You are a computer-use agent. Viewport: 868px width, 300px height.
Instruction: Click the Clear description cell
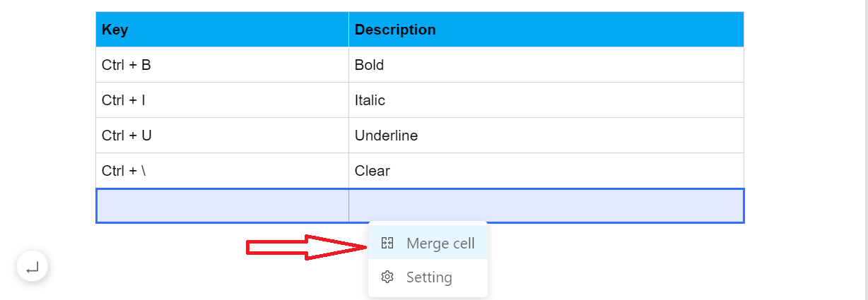click(x=546, y=171)
